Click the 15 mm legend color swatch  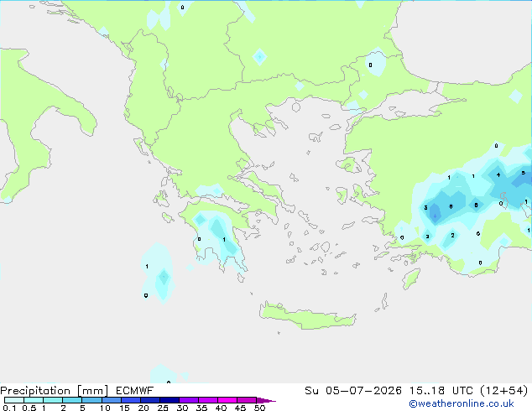point(130,400)
